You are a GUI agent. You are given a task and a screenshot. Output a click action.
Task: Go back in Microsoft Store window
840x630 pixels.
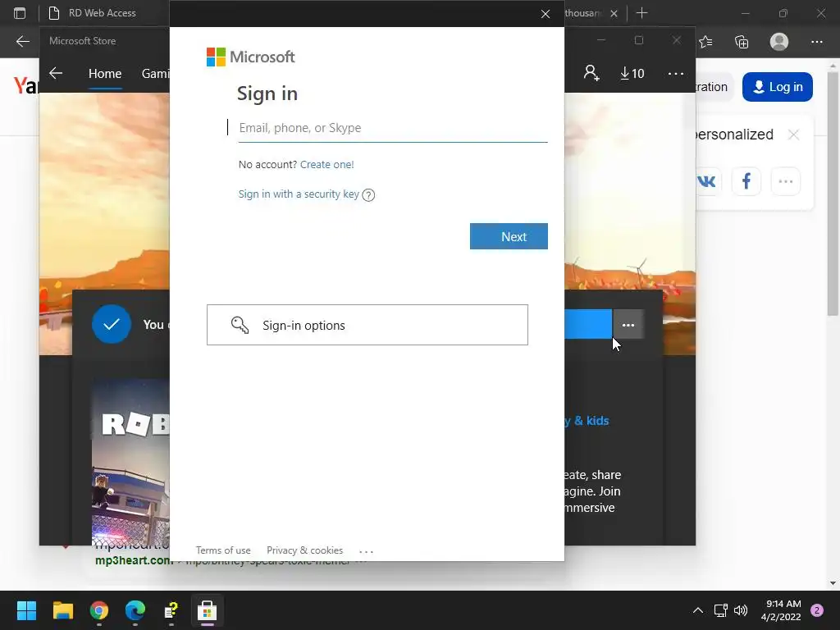pyautogui.click(x=56, y=73)
